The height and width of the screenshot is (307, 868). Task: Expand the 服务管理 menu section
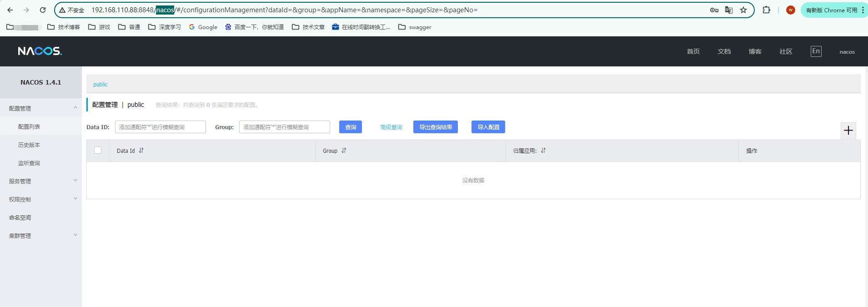click(41, 181)
